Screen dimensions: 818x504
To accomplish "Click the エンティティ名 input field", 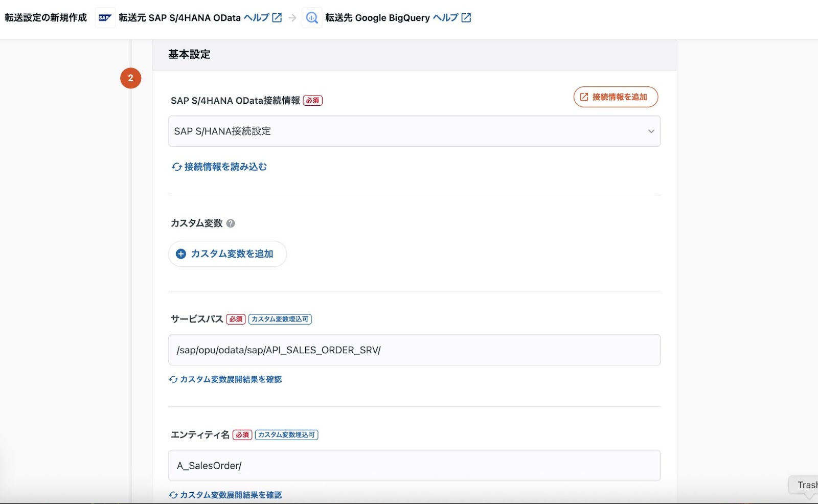I will click(414, 466).
